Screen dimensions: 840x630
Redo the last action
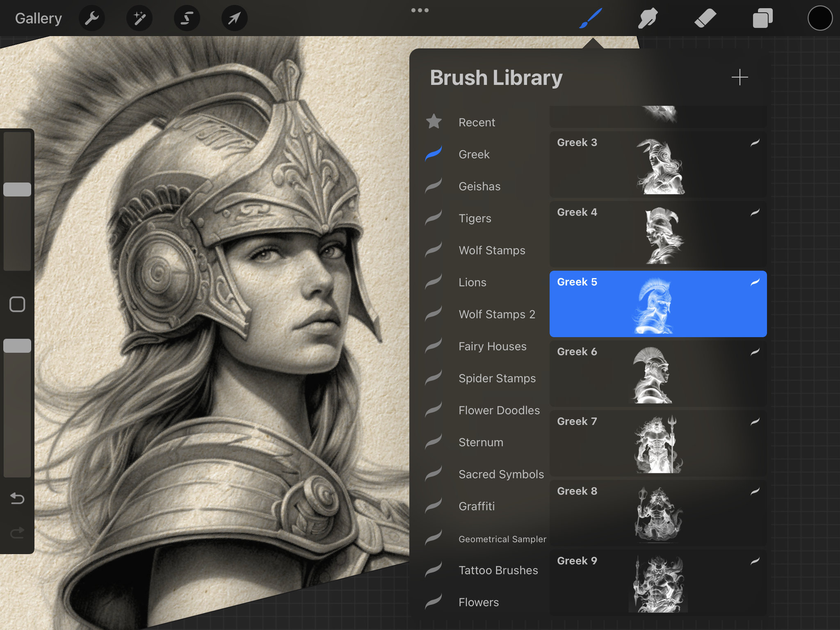point(17,533)
